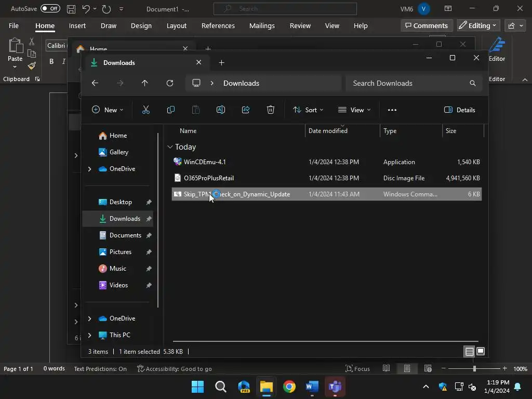
Task: Open the File menu in Word
Action: (14, 26)
